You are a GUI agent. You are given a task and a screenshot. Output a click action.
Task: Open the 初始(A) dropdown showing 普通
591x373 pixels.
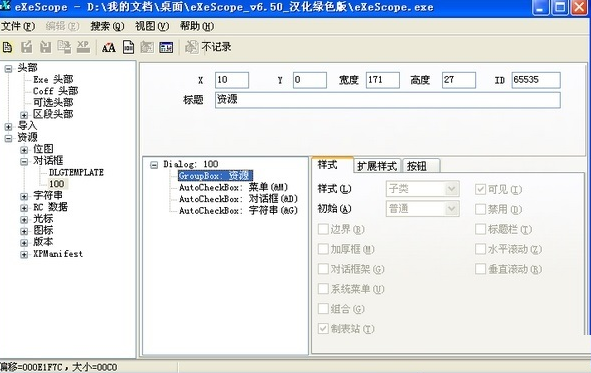[423, 209]
